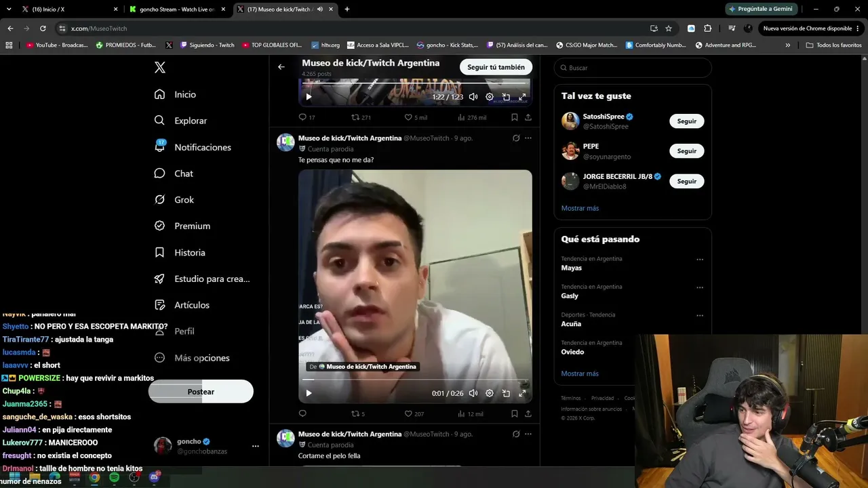The height and width of the screenshot is (488, 868).
Task: Expand the hidden bookmarks chevron
Action: pos(788,45)
